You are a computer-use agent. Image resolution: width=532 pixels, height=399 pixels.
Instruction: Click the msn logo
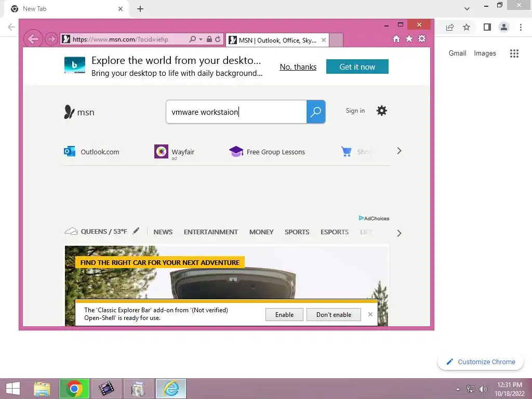(79, 112)
